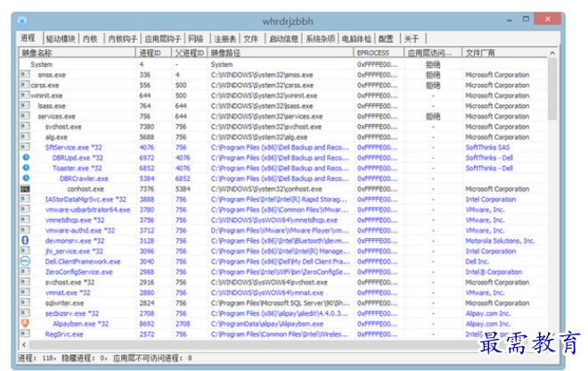588x371 pixels.
Task: Click the path cell of vmnat.exe *32
Action: (x=267, y=293)
